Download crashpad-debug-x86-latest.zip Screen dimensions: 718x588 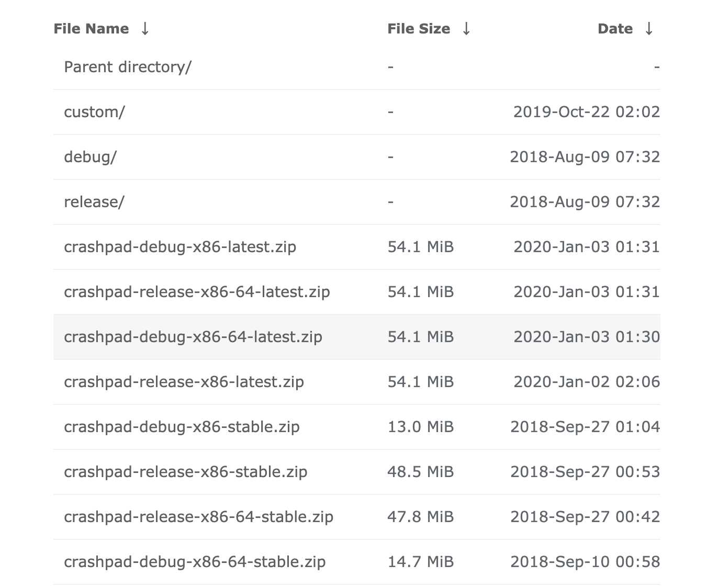(x=180, y=247)
